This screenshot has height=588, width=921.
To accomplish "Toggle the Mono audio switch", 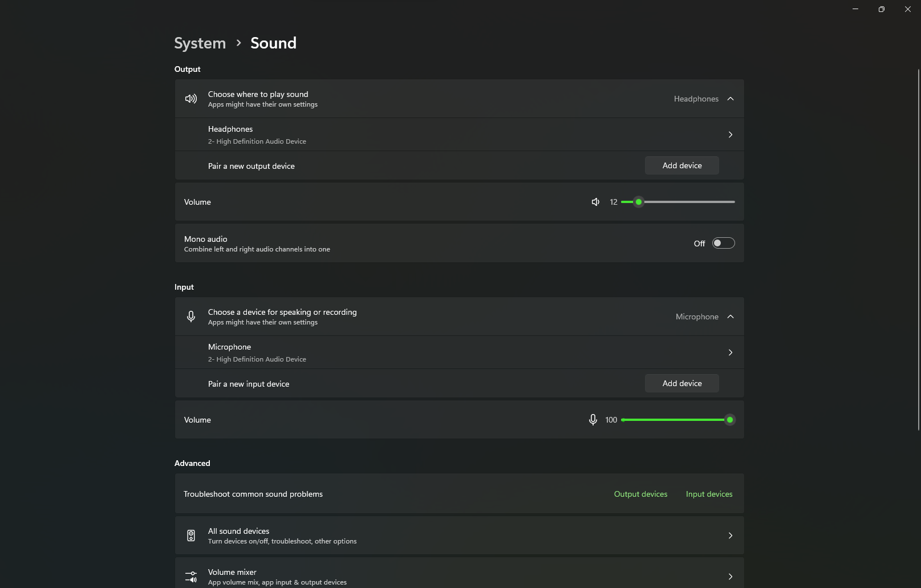I will (723, 244).
